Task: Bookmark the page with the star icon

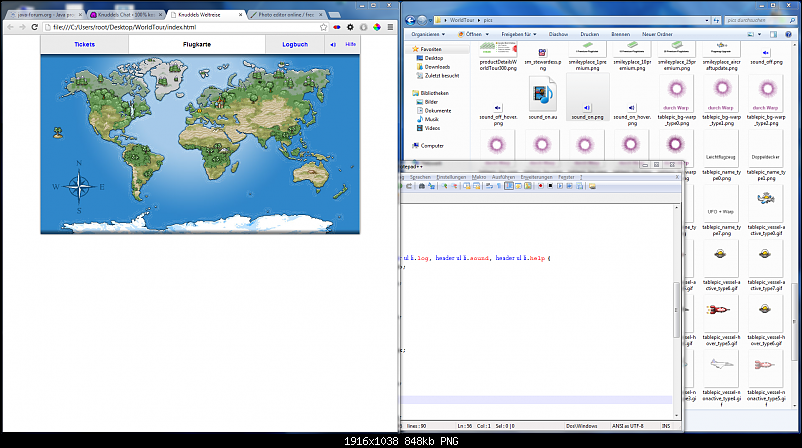Action: coord(323,27)
